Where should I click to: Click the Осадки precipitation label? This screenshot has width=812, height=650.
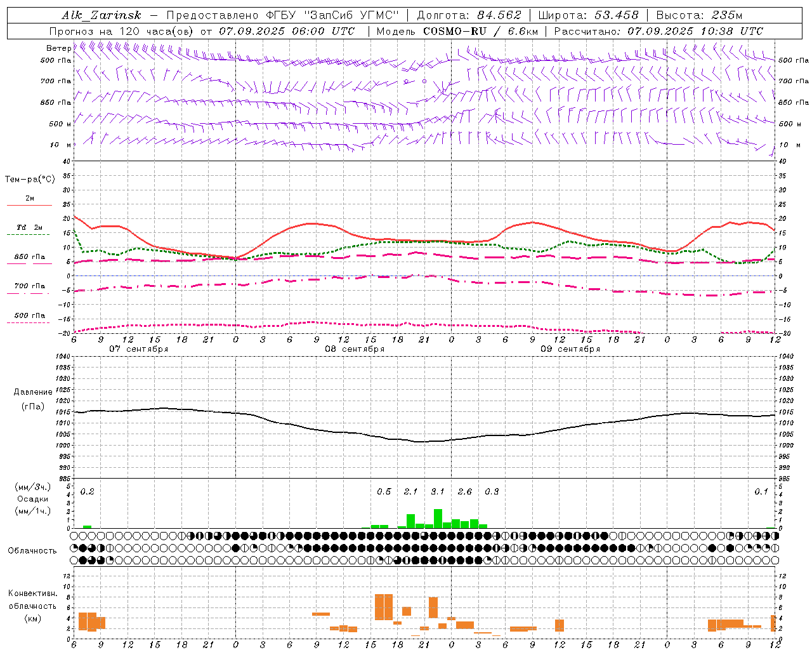32,499
